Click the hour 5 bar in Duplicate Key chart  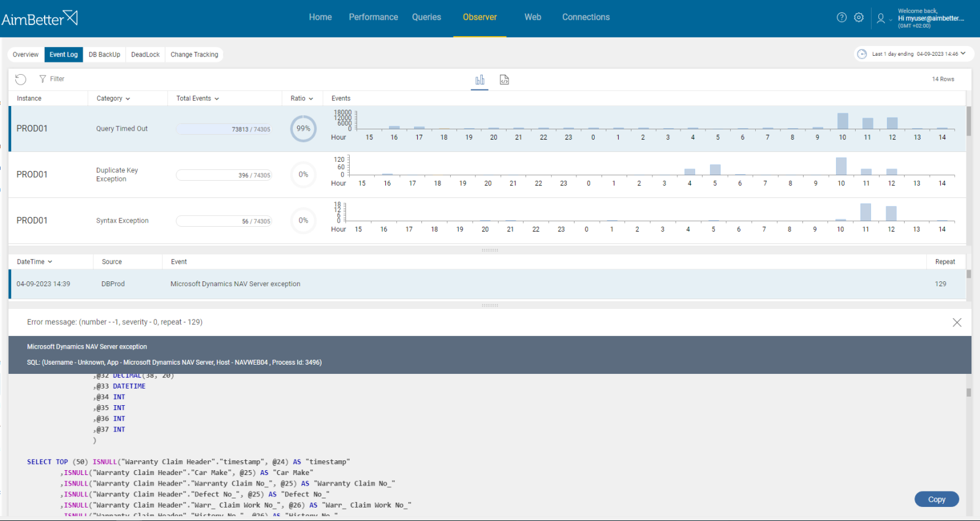tap(715, 170)
